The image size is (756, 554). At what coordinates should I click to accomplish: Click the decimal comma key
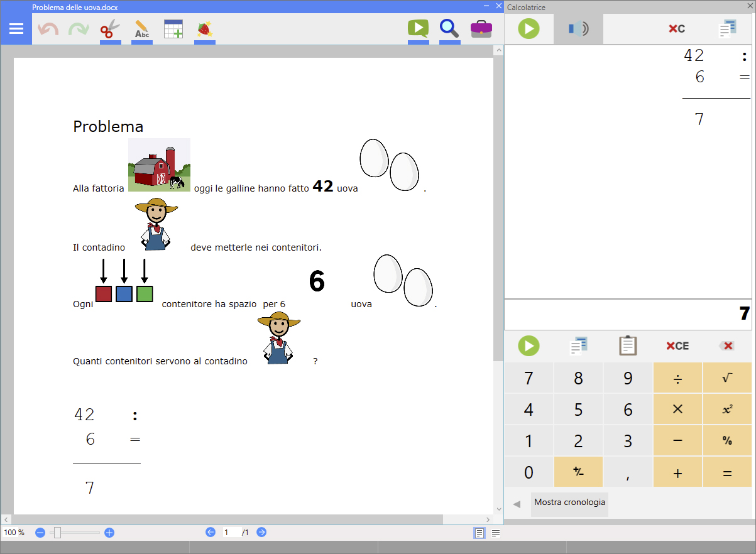click(628, 472)
